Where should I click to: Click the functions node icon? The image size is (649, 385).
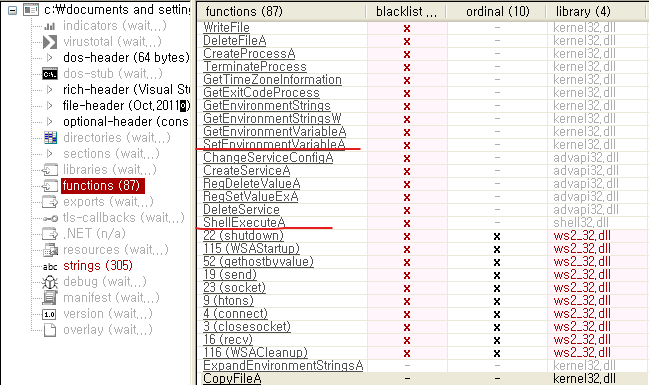[50, 186]
